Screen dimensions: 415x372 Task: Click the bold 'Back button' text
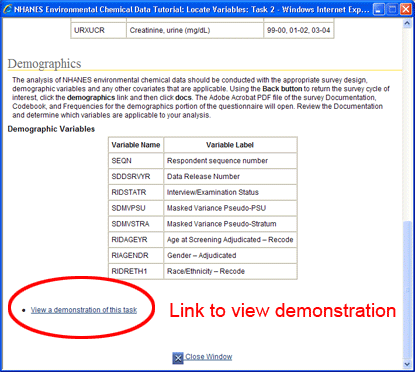tap(282, 89)
